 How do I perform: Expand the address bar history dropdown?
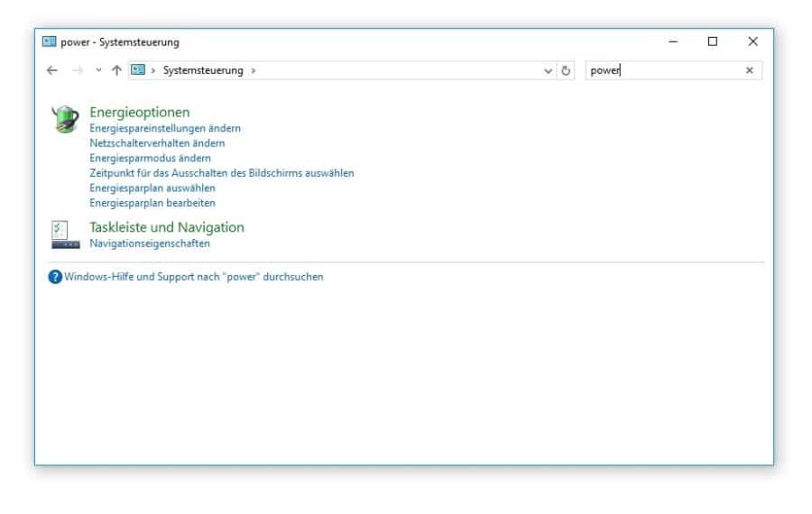(x=549, y=70)
